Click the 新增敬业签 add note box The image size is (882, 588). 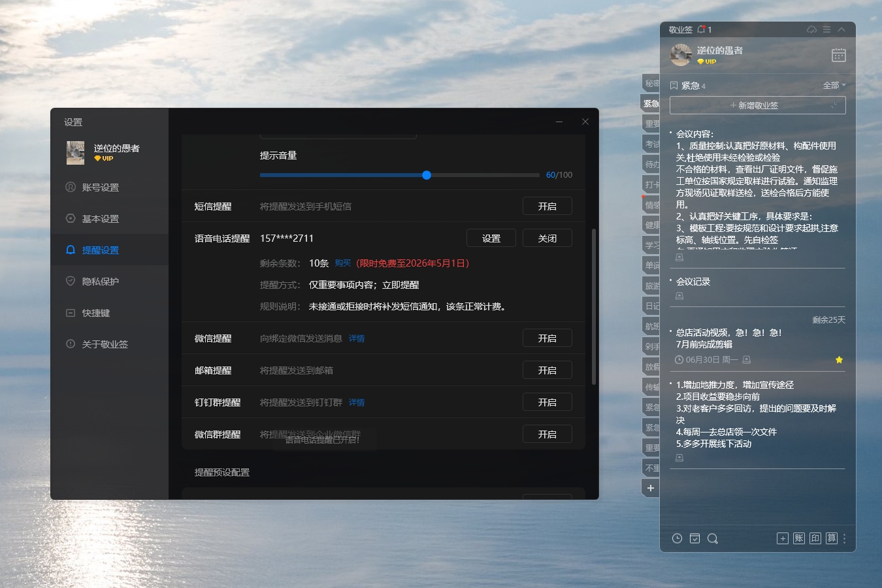click(x=758, y=105)
